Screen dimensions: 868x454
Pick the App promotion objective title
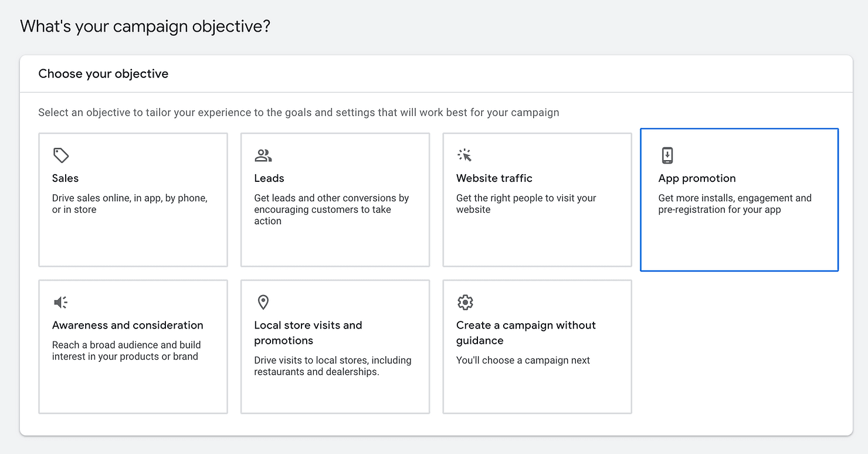pyautogui.click(x=697, y=178)
